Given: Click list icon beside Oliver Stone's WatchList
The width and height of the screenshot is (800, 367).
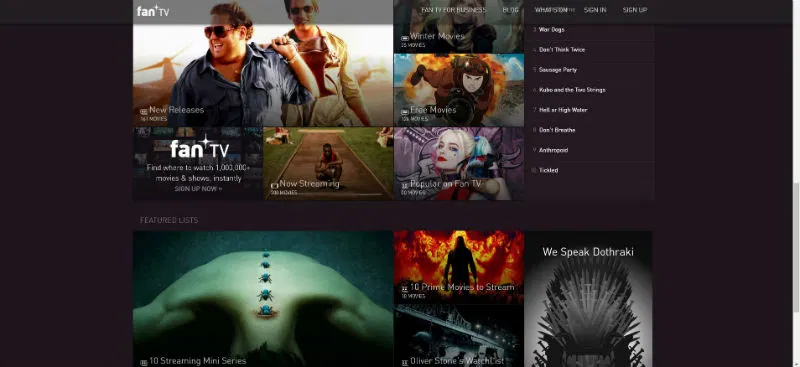Looking at the screenshot, I should tap(405, 362).
